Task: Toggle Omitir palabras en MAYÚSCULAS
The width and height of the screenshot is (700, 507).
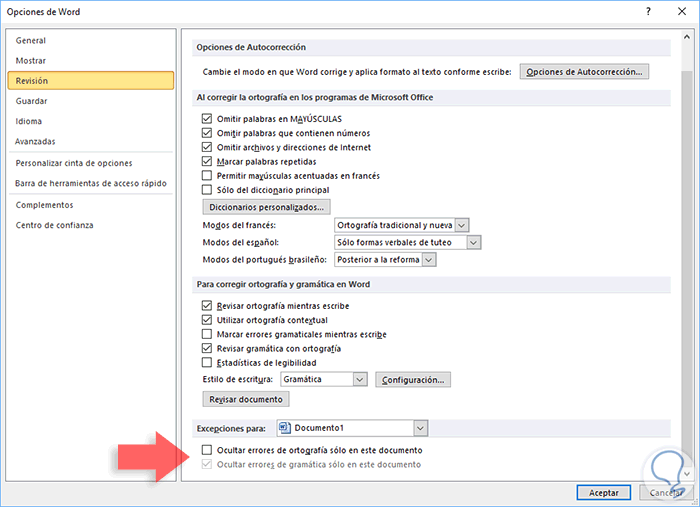Action: 207,119
